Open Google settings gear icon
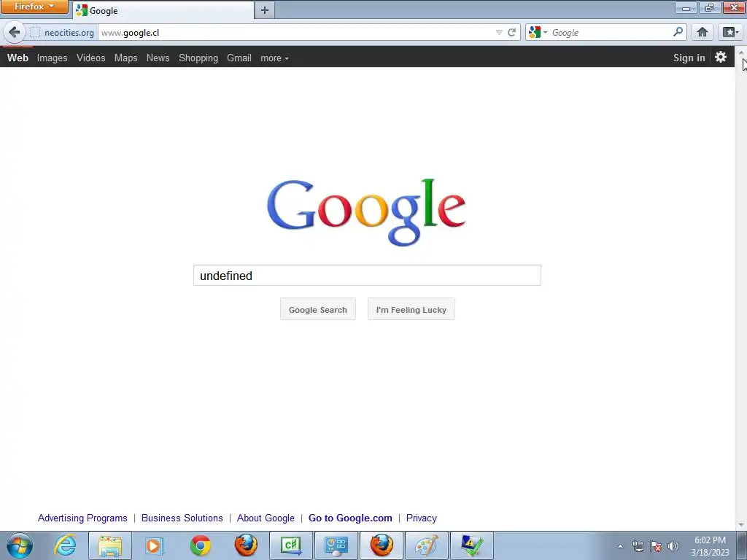747x560 pixels. point(720,57)
